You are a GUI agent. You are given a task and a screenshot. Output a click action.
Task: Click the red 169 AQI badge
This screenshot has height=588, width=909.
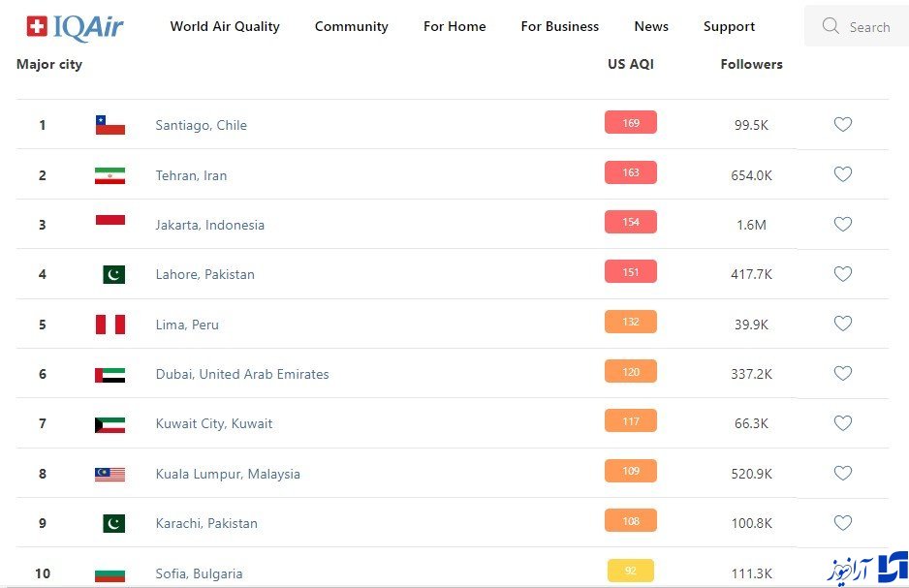point(631,123)
